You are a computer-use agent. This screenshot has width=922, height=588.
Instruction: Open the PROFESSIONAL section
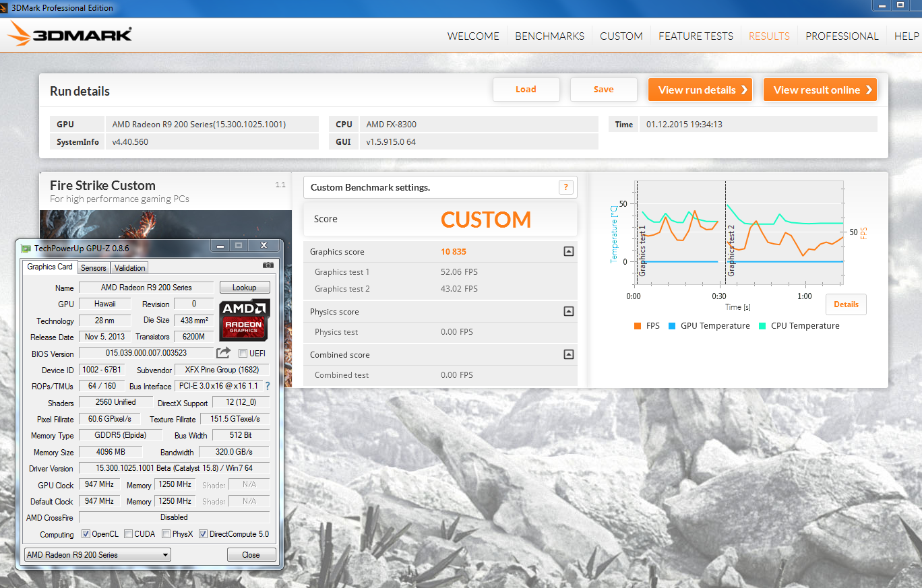[842, 36]
